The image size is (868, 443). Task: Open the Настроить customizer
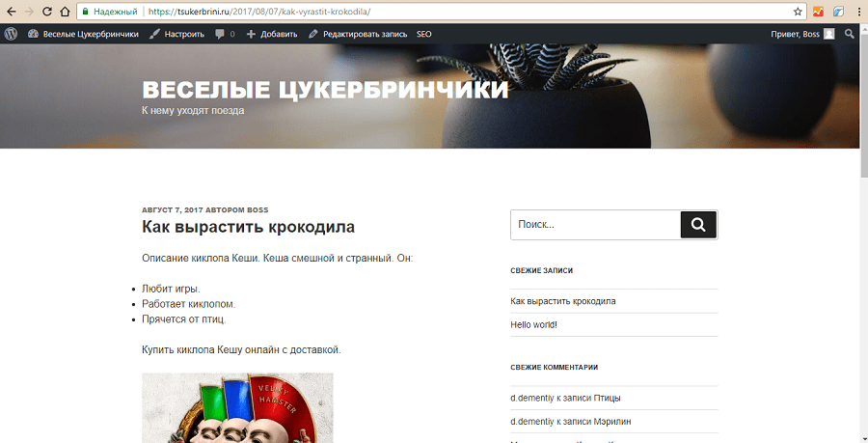pos(177,34)
